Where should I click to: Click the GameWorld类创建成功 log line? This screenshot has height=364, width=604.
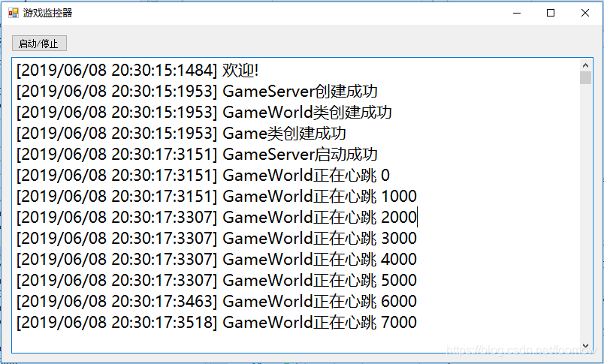[204, 113]
